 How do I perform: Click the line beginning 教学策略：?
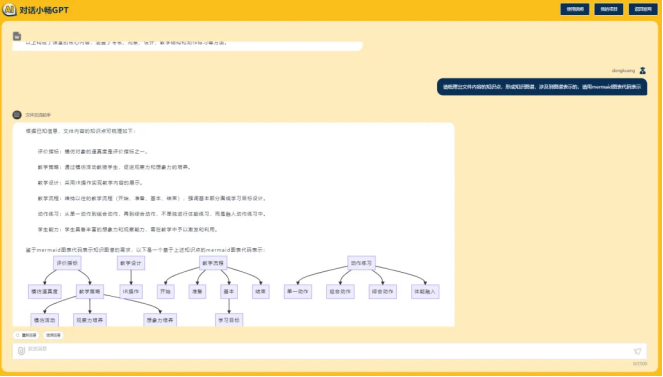(x=115, y=167)
